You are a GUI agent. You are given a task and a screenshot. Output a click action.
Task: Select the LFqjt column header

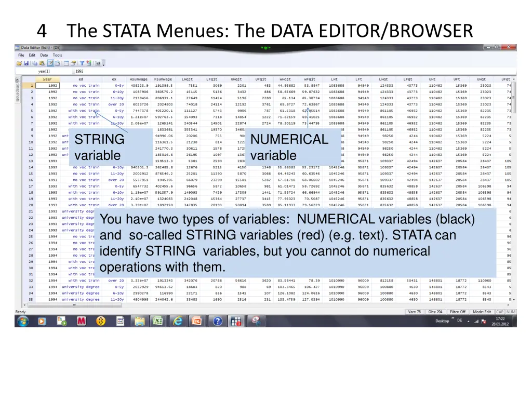click(x=212, y=79)
